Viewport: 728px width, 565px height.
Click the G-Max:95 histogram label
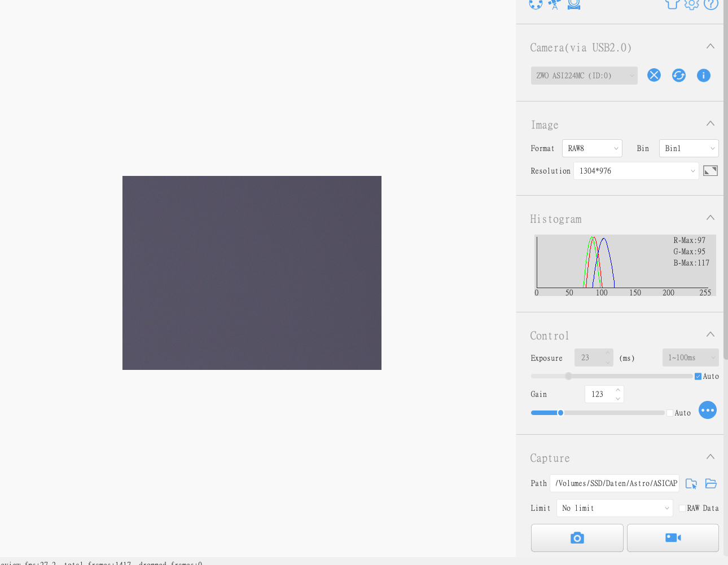pyautogui.click(x=689, y=251)
